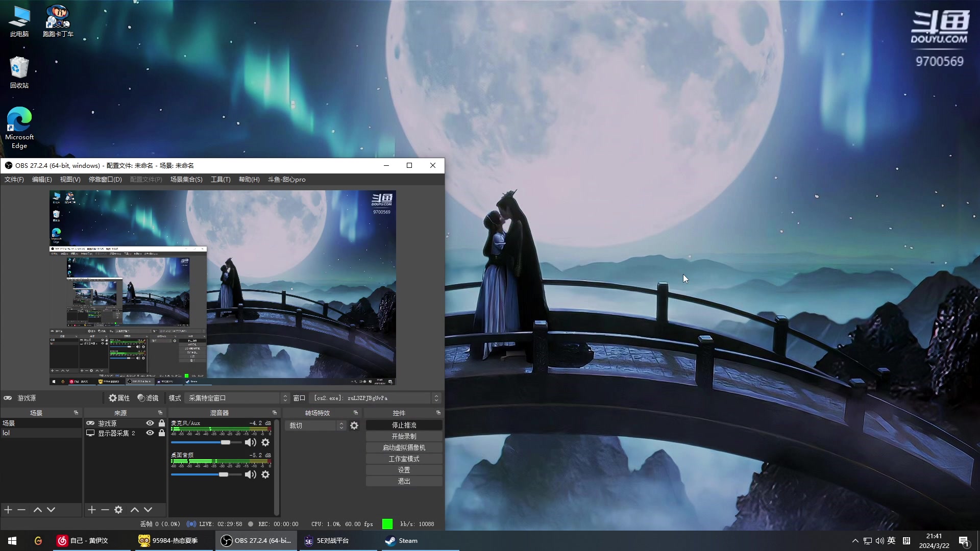
Task: Open settings gear for 桌面音频 audio
Action: (265, 474)
